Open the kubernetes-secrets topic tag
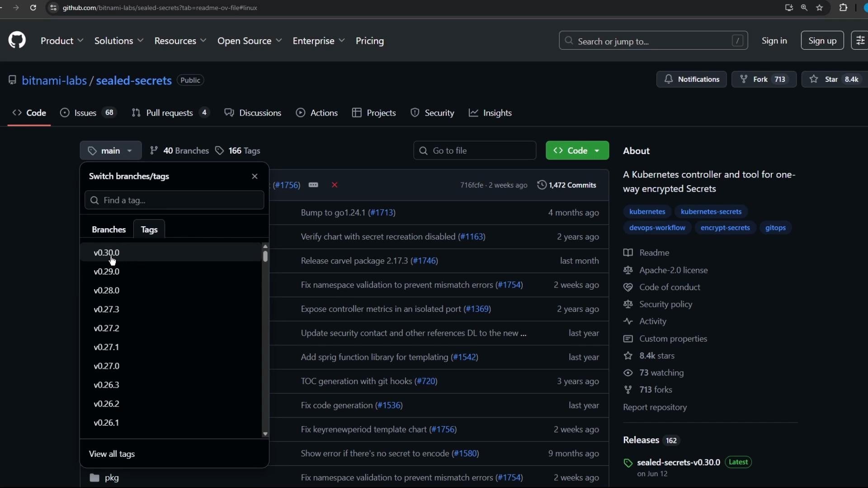Screen dimensions: 868x488 pyautogui.click(x=711, y=211)
